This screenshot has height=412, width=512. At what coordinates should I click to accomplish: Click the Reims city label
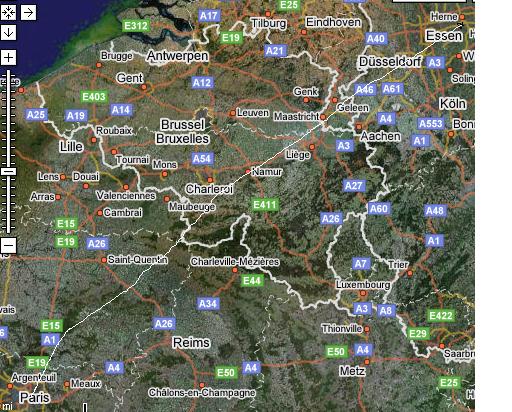coord(191,343)
